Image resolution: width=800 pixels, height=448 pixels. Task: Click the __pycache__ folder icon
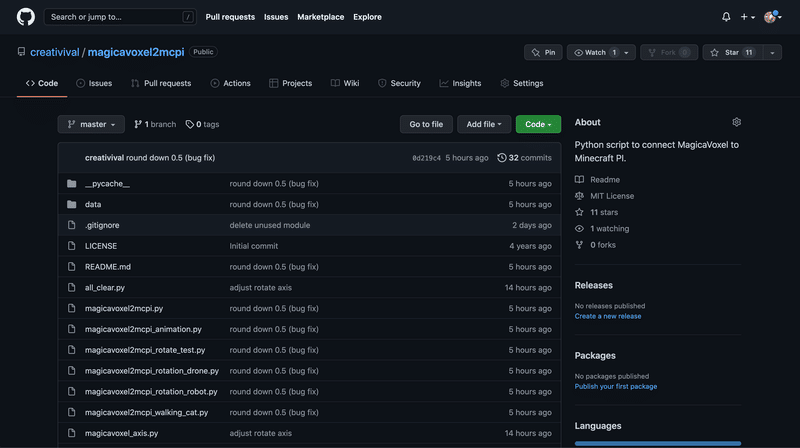click(x=71, y=183)
